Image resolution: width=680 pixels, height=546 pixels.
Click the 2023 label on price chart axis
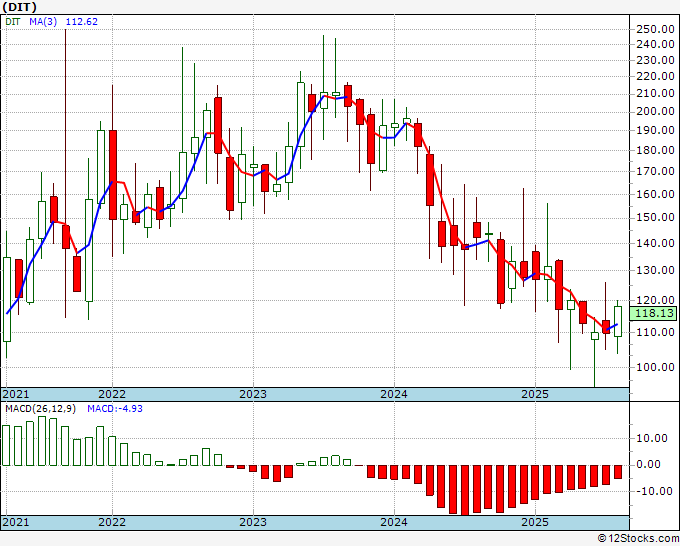pyautogui.click(x=253, y=394)
